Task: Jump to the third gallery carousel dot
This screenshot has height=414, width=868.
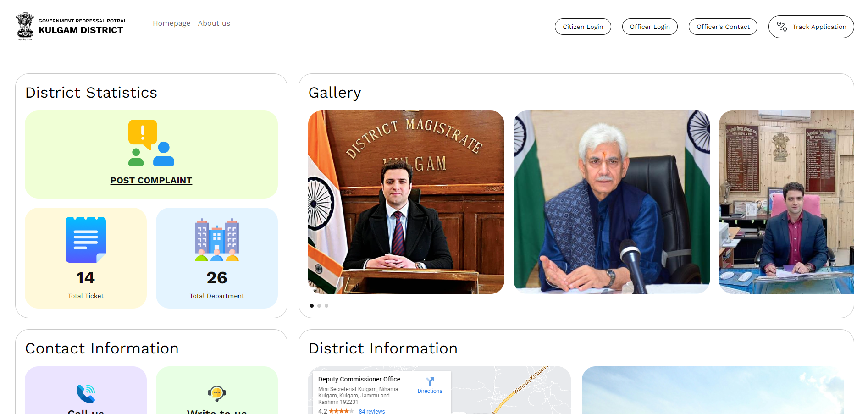Action: point(326,306)
